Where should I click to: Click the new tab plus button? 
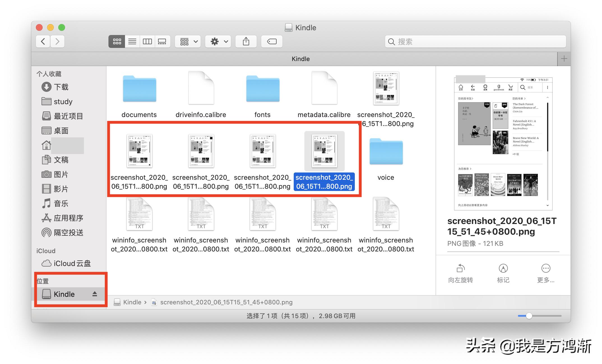click(564, 59)
